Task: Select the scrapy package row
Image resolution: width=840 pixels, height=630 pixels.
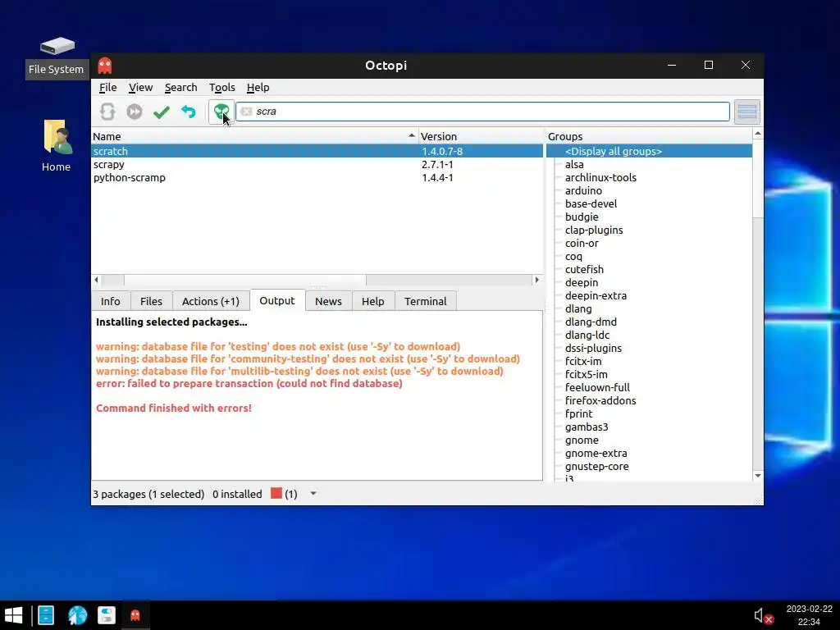Action: (x=317, y=164)
